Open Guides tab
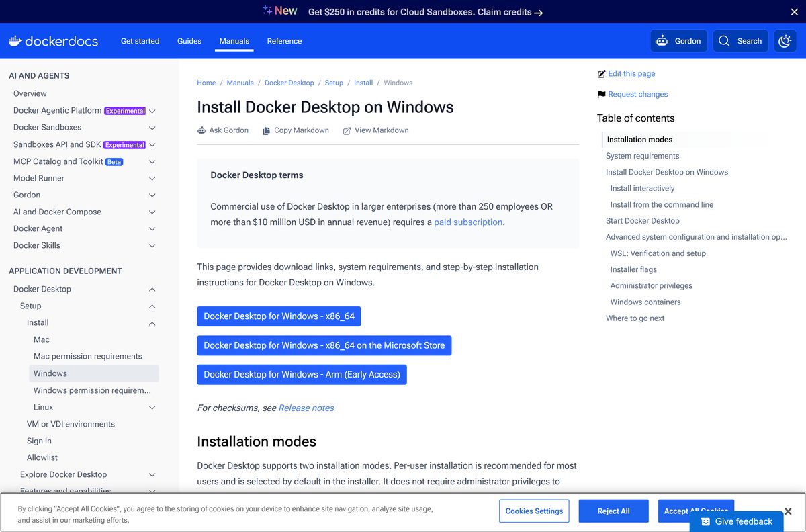This screenshot has height=532, width=806. (189, 41)
